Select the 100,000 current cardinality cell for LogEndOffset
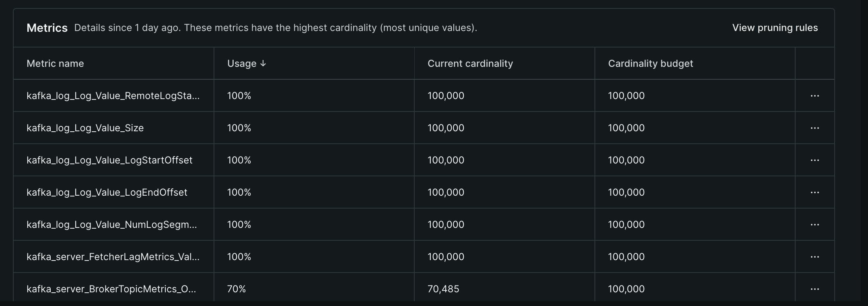The image size is (868, 306). tap(445, 192)
